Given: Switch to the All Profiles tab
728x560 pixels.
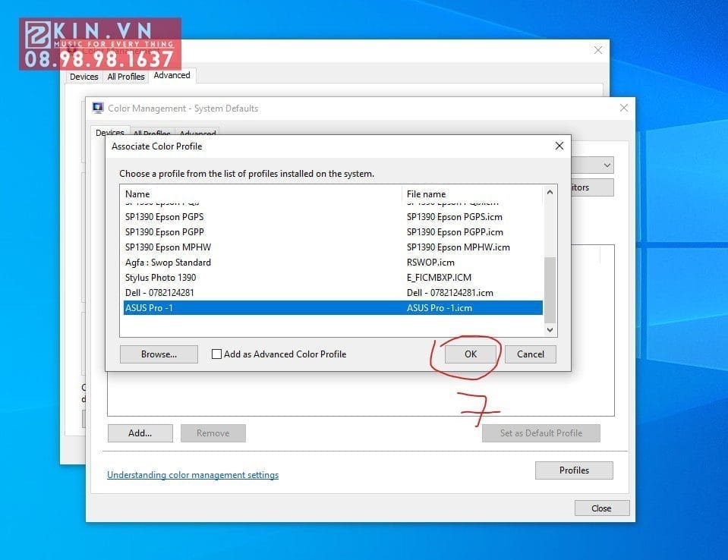Looking at the screenshot, I should coord(151,134).
